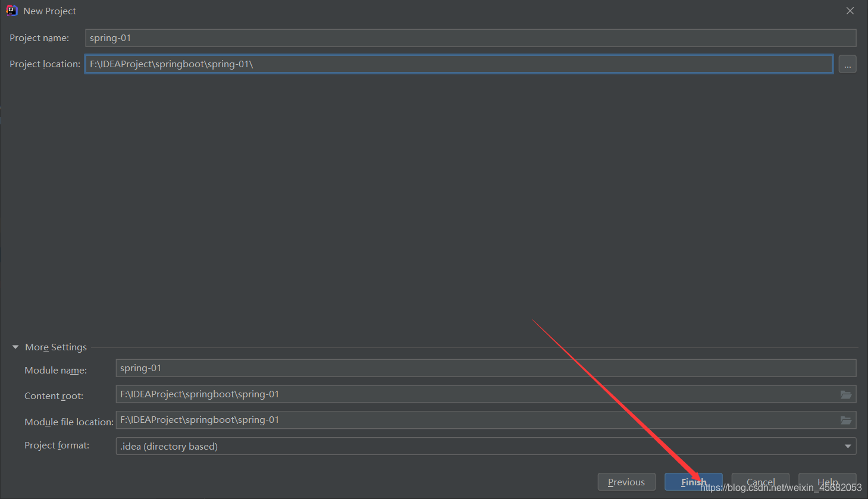The height and width of the screenshot is (499, 868).
Task: Open the Project format dropdown
Action: (x=486, y=446)
